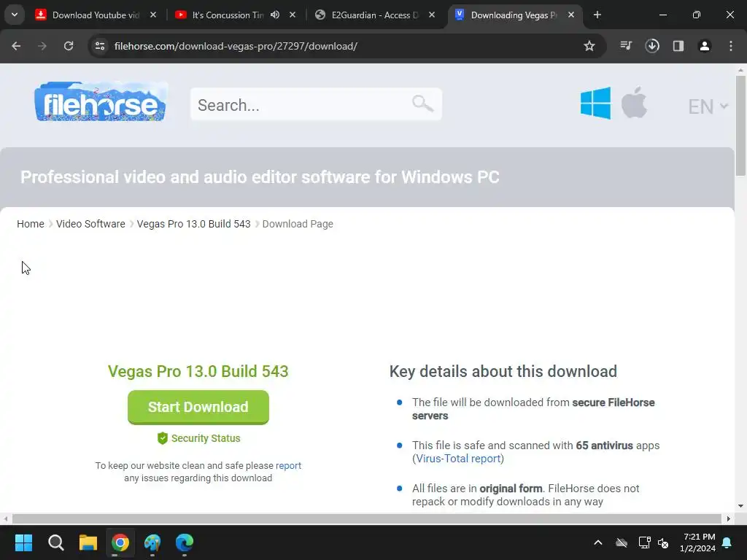Toggle the Chrome side panel

[678, 46]
